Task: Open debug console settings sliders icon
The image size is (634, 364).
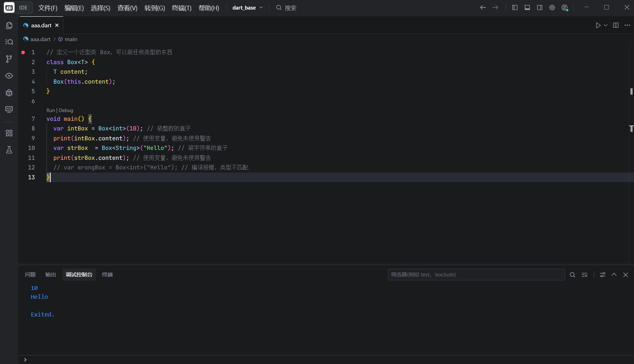Action: (x=602, y=275)
